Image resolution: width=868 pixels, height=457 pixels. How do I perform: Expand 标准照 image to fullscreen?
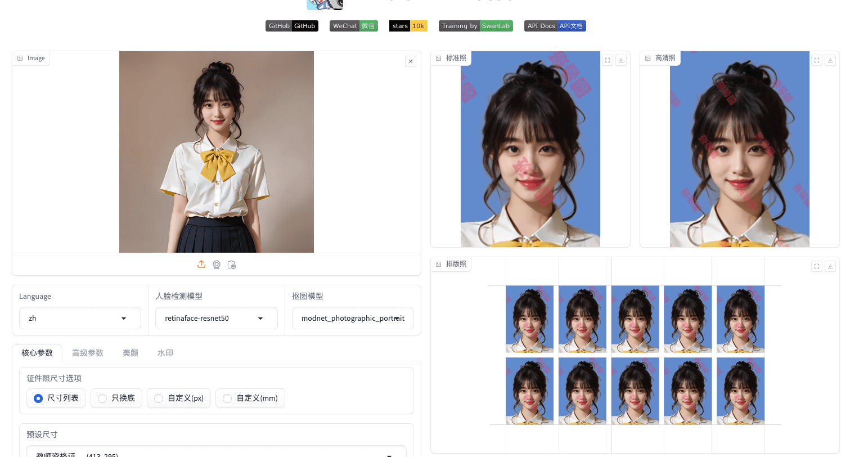tap(608, 60)
